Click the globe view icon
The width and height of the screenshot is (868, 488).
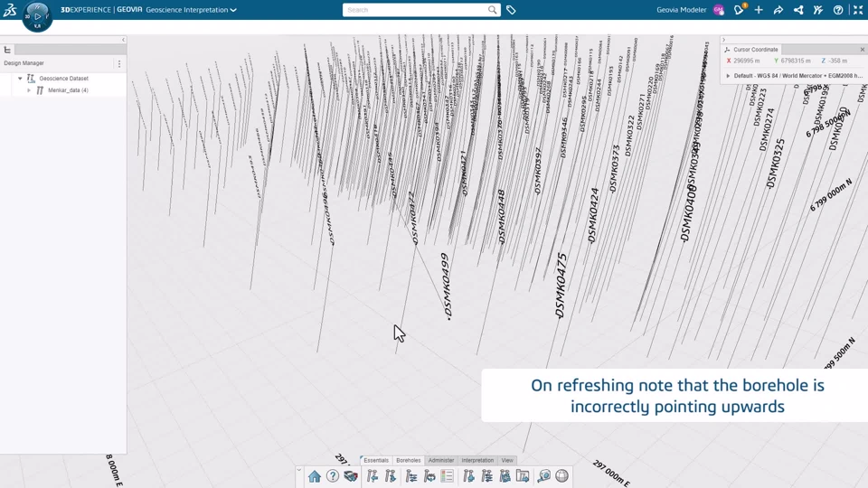click(x=561, y=476)
